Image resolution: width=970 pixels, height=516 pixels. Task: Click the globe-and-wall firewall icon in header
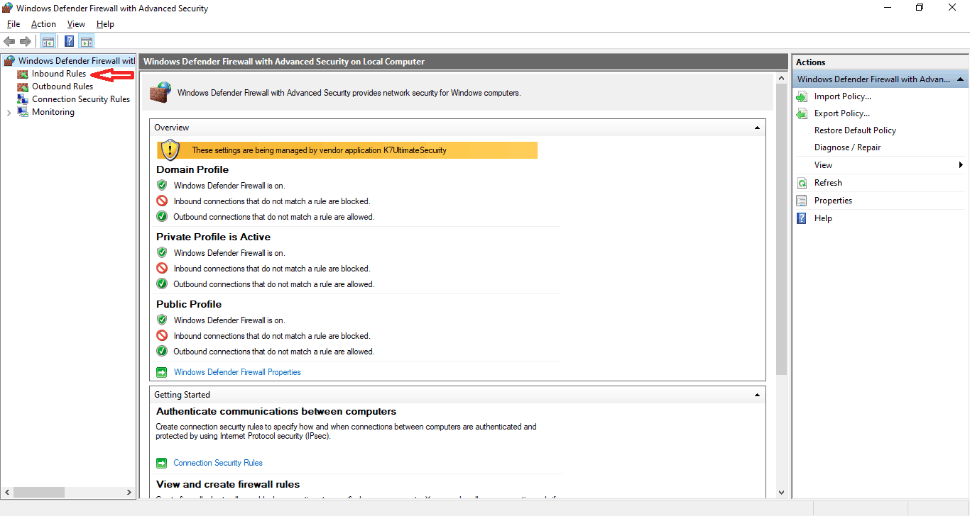(x=160, y=93)
